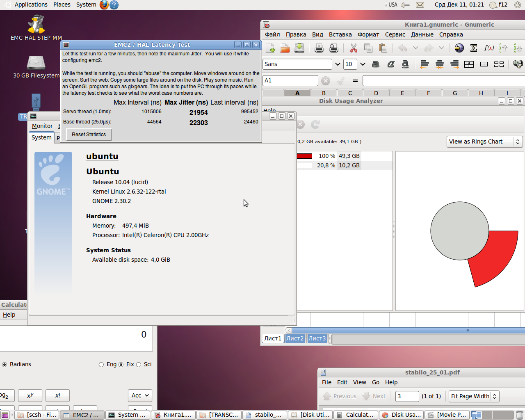Split merged cells in Gnumeric
Image resolution: width=525 pixels, height=420 pixels.
[499, 64]
